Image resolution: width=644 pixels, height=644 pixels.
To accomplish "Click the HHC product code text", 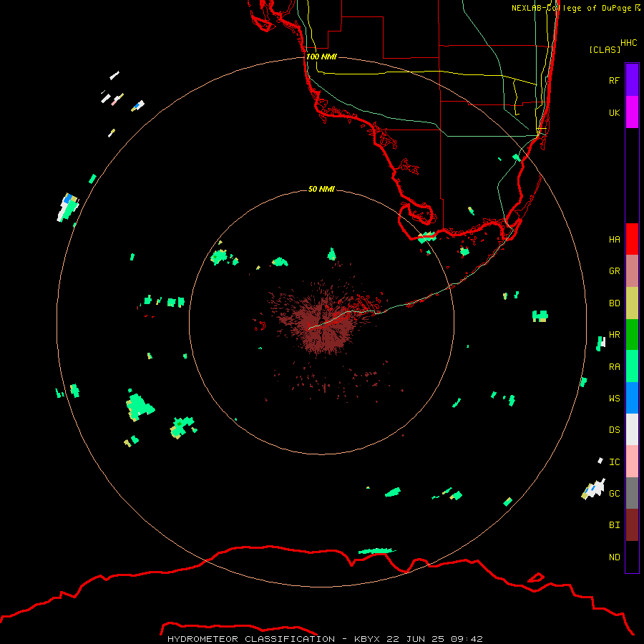I will click(628, 43).
